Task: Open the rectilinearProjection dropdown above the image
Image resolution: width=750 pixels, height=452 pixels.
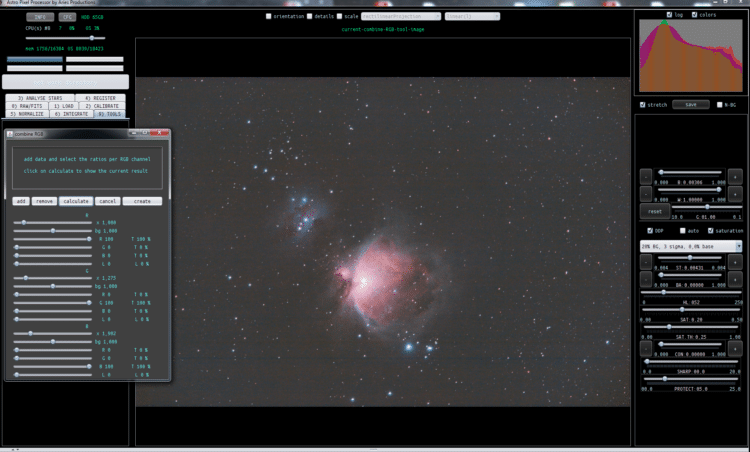Action: (401, 16)
